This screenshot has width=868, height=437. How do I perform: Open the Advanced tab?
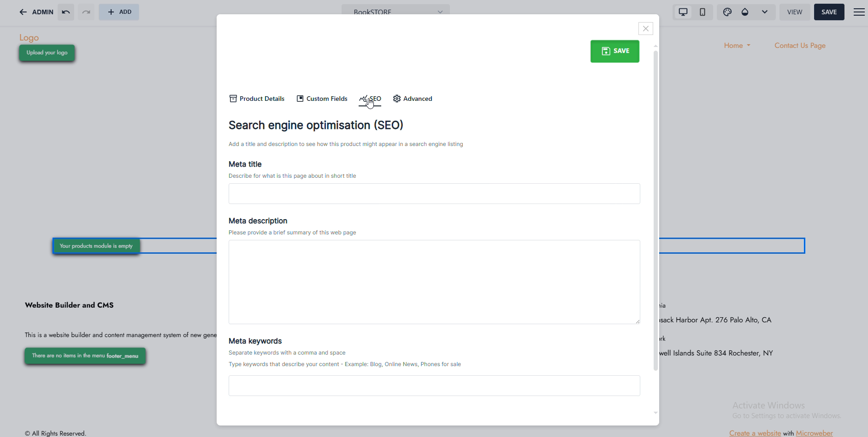[413, 99]
